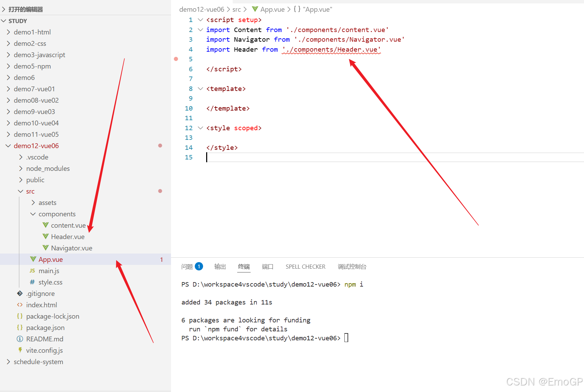Click the 'npm i' command text in terminal
The width and height of the screenshot is (584, 392).
pos(354,285)
